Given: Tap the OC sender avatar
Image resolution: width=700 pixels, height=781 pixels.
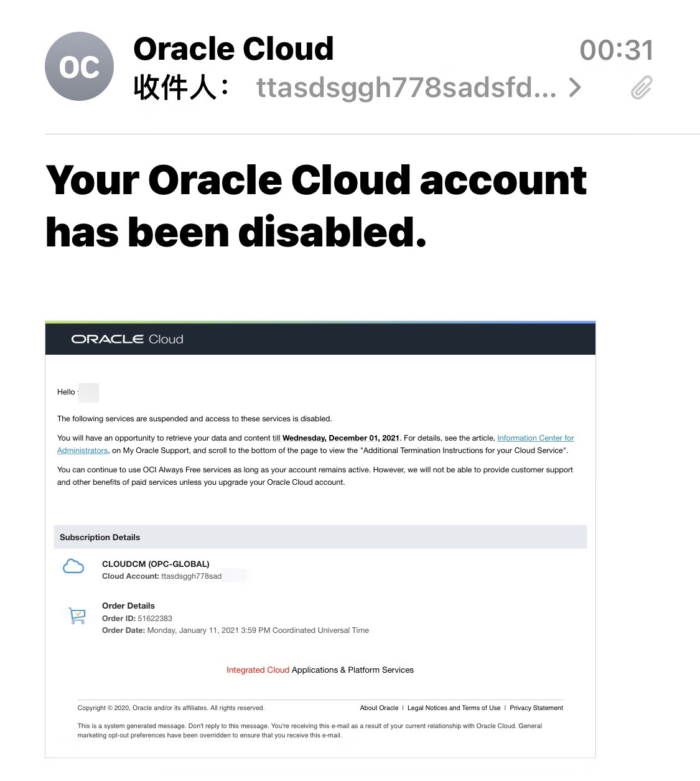Looking at the screenshot, I should 79,67.
